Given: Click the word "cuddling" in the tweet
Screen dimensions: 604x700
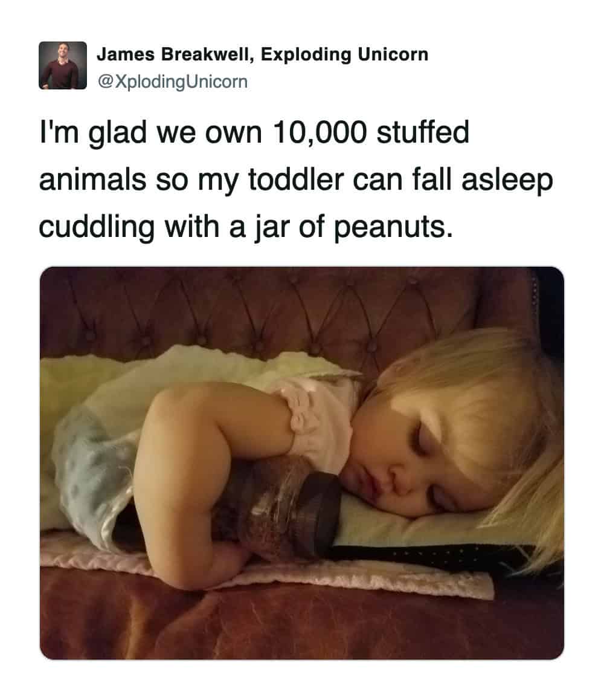Looking at the screenshot, I should click(97, 227).
